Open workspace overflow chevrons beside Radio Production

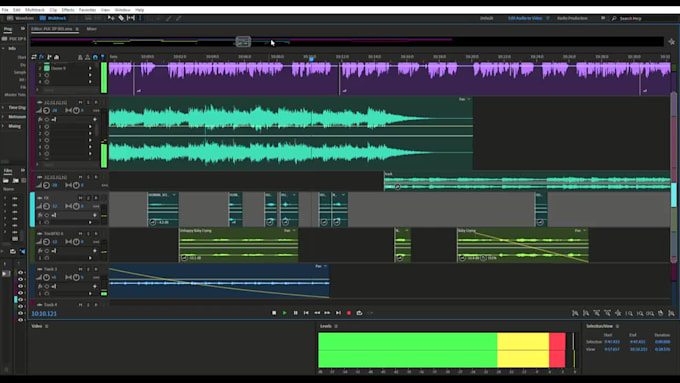[x=603, y=18]
